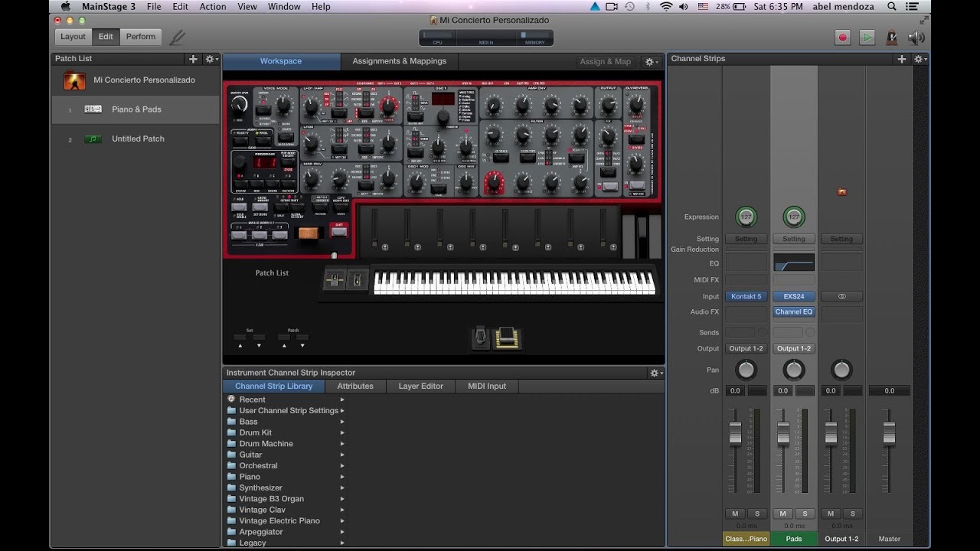This screenshot has height=551, width=980.
Task: Switch to Perform mode
Action: pyautogui.click(x=140, y=37)
